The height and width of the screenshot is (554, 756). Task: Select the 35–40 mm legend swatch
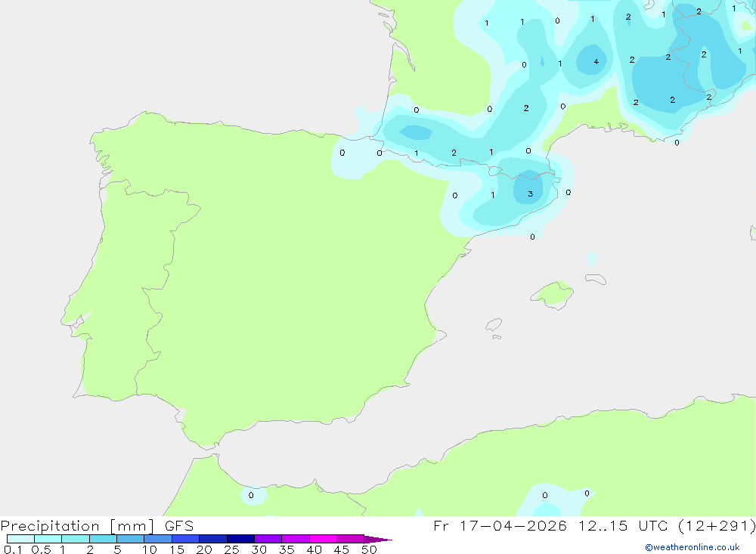pyautogui.click(x=296, y=539)
